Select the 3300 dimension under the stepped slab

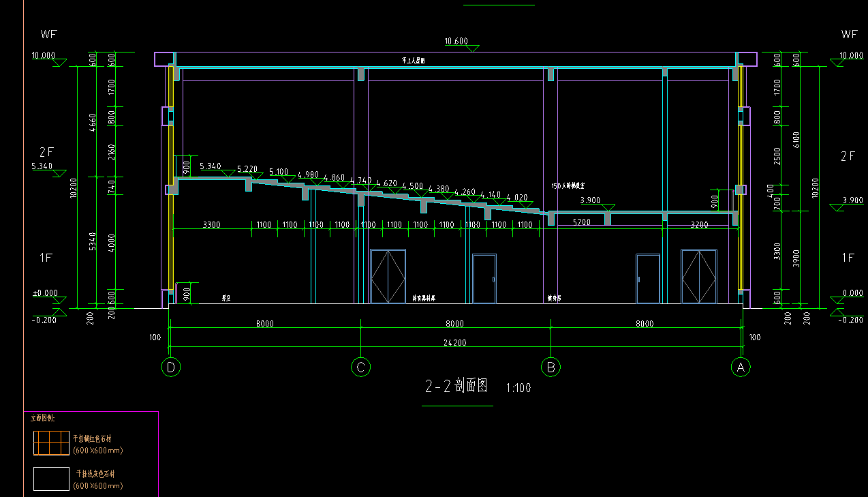click(211, 225)
